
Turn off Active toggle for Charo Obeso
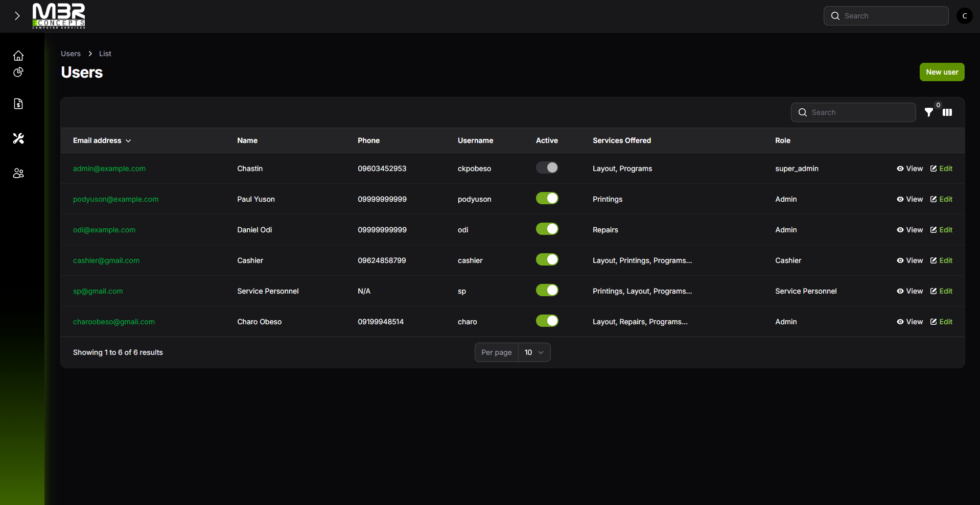click(x=547, y=321)
